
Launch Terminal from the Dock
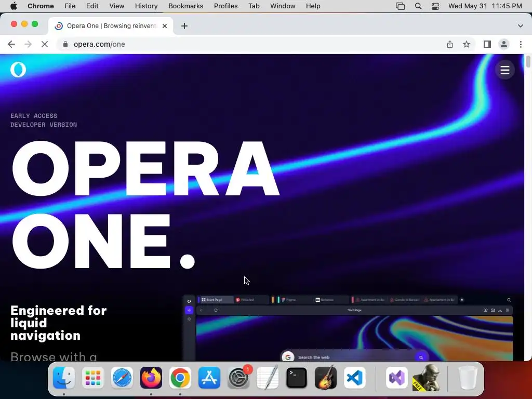(x=297, y=378)
